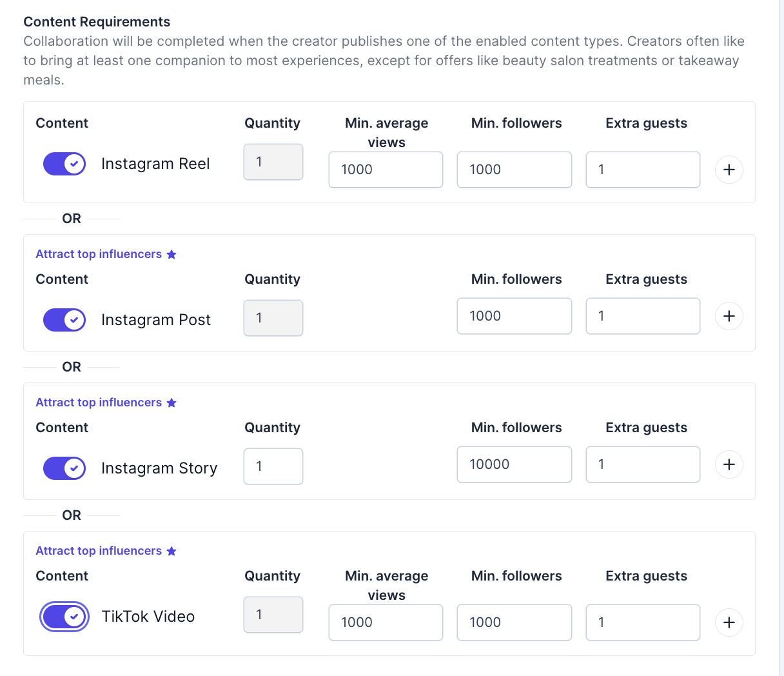The height and width of the screenshot is (676, 784).
Task: Disable the Instagram Reel toggle
Action: [x=64, y=164]
